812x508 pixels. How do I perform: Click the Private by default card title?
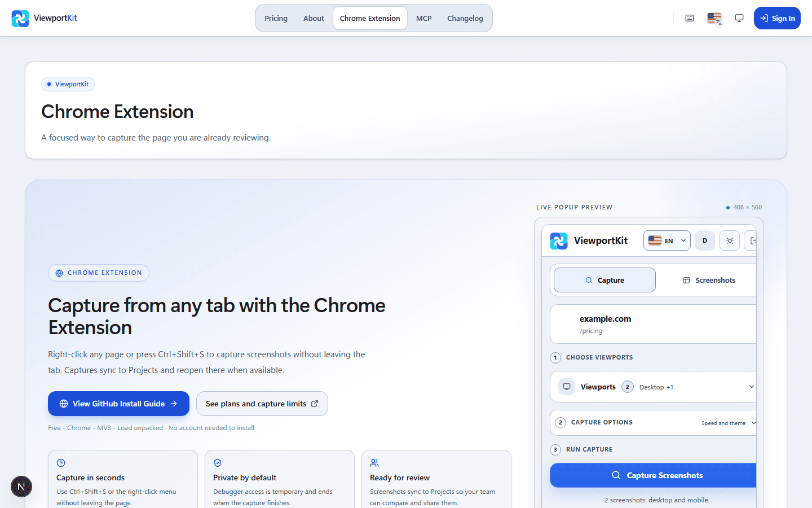[245, 478]
